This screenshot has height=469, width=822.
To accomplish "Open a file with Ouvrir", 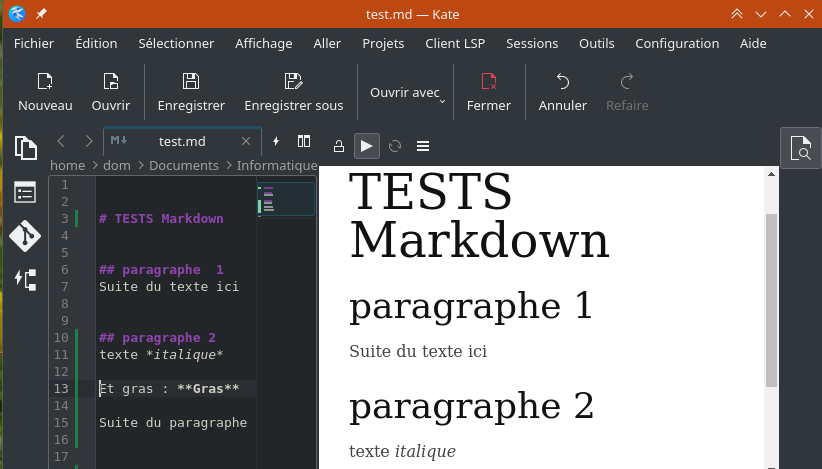I will pos(111,93).
